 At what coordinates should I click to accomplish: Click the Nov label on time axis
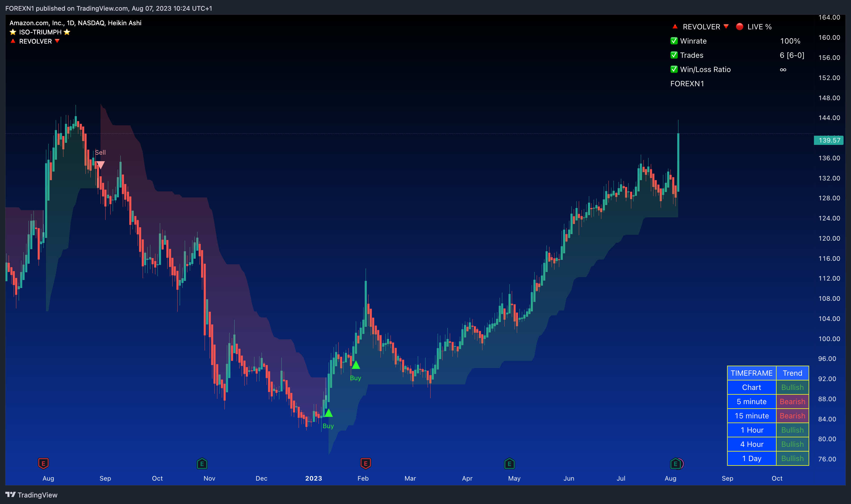point(209,478)
